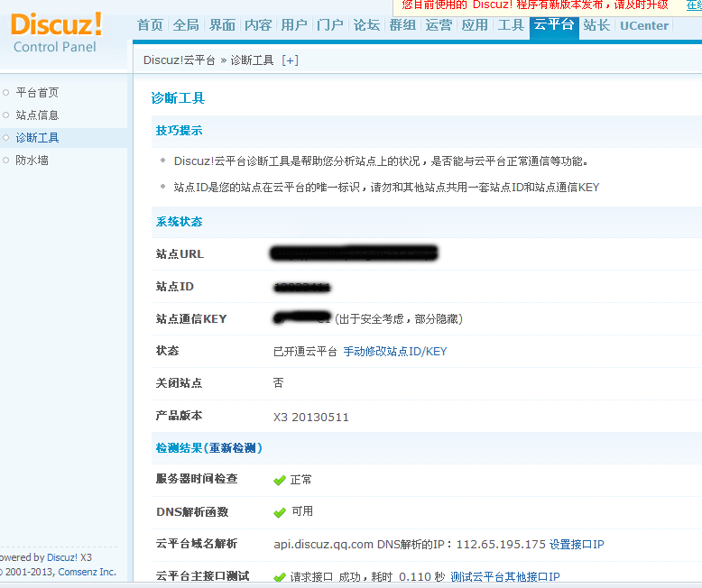
Task: Open the 站长 top menu
Action: coord(596,25)
